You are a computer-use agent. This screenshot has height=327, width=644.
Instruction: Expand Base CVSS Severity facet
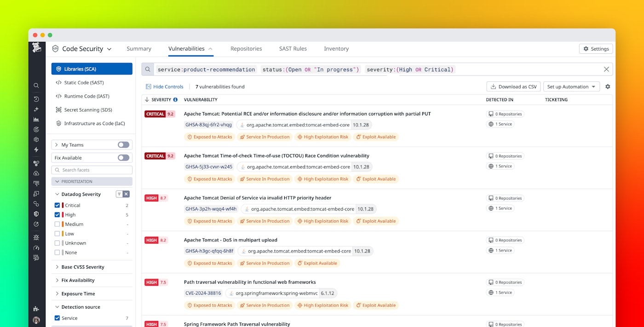(x=83, y=267)
